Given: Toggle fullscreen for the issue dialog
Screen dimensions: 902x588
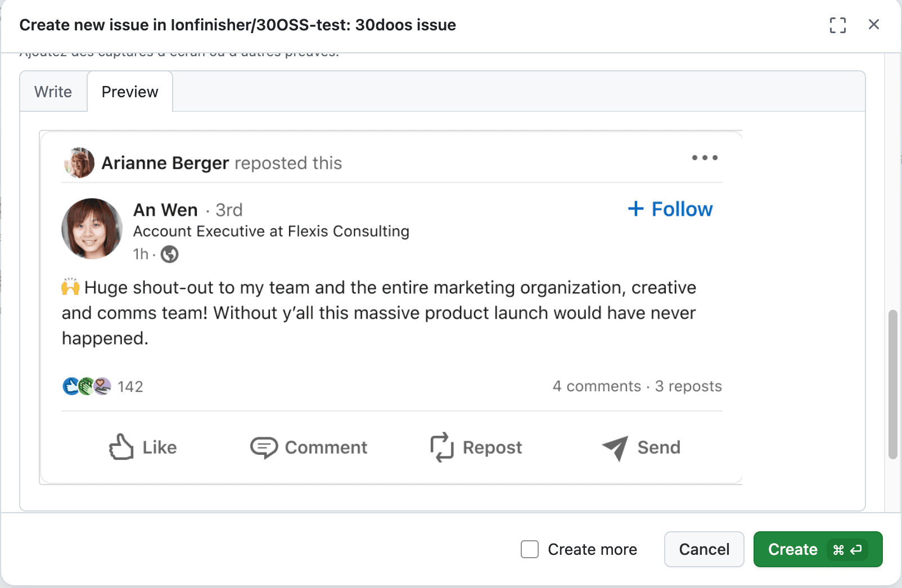Looking at the screenshot, I should click(837, 25).
